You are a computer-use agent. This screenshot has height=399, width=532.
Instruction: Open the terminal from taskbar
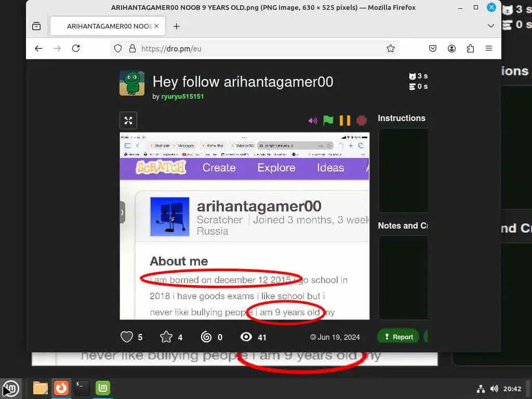(82, 388)
